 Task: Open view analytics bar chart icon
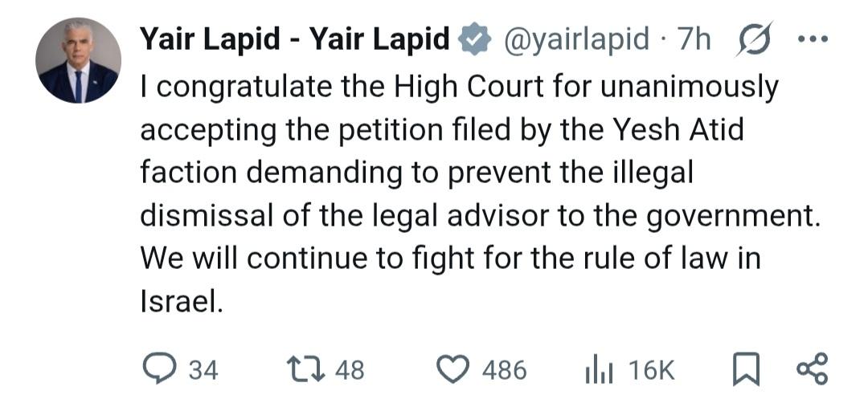pos(599,369)
